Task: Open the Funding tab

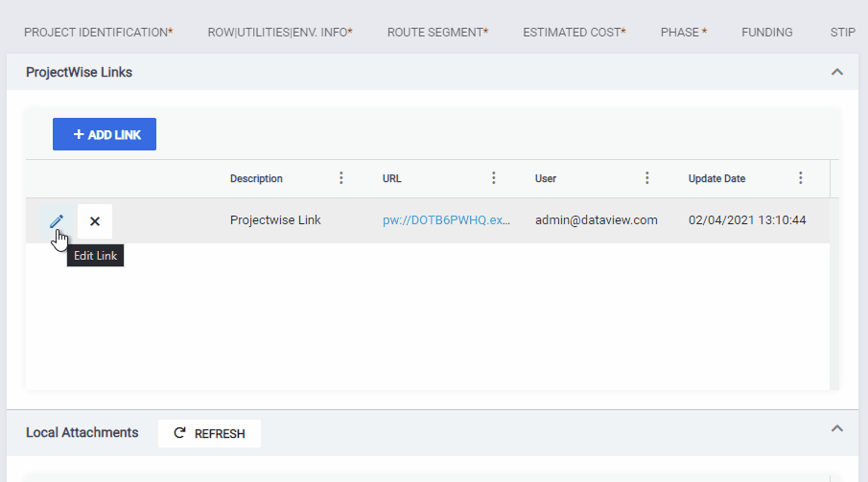Action: [767, 33]
